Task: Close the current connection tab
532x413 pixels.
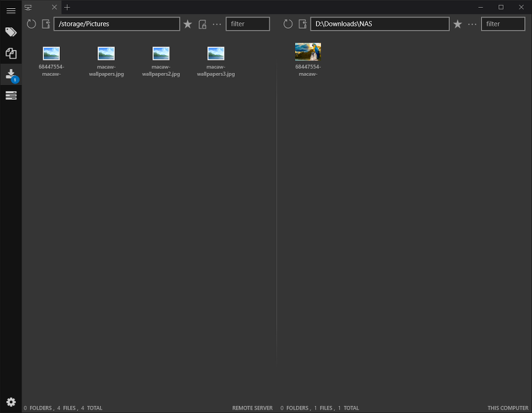Action: (x=54, y=8)
